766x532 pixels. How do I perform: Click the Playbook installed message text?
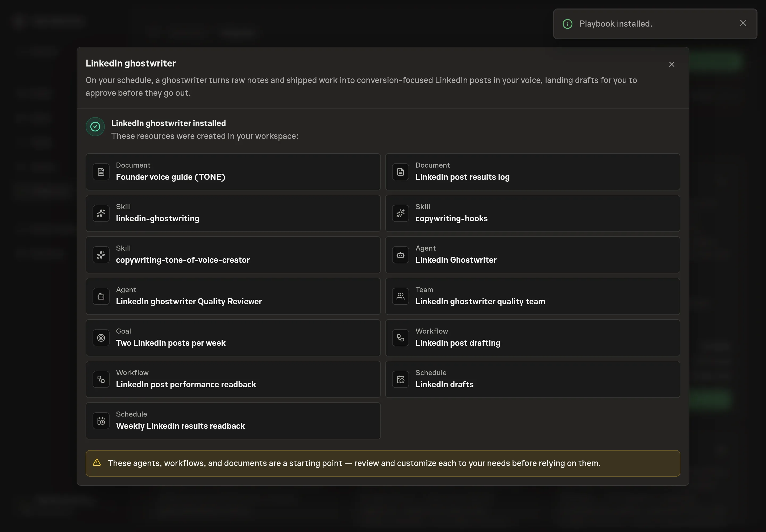tap(616, 24)
